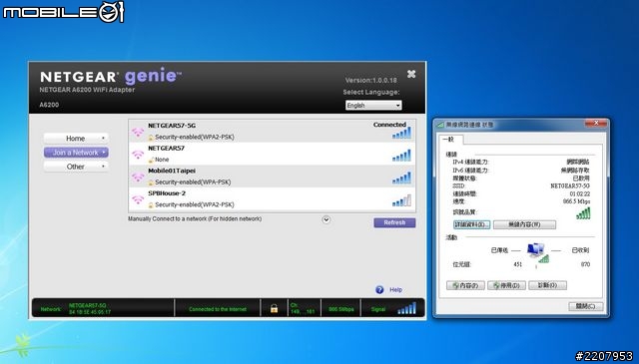Click the Wi-Fi icon beside Mobile01Taipei

pyautogui.click(x=138, y=178)
